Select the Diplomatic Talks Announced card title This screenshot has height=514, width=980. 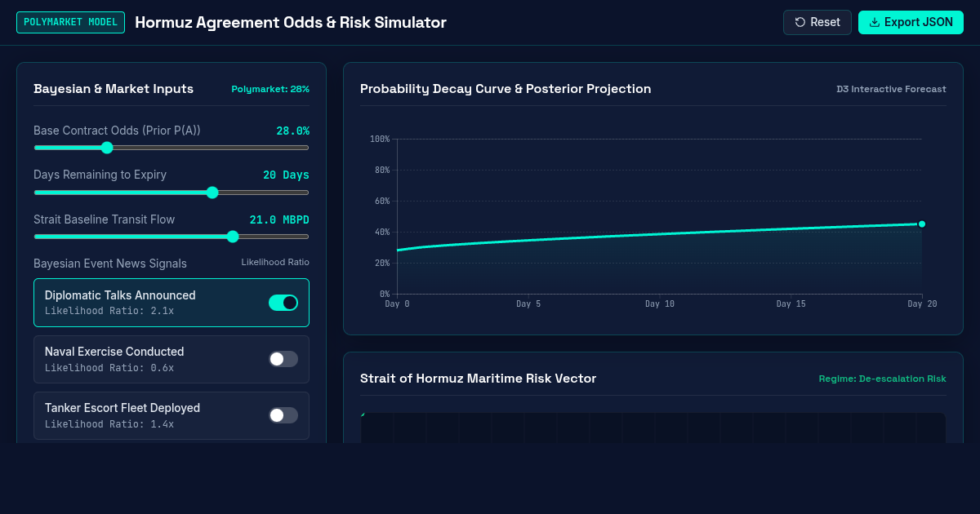120,295
